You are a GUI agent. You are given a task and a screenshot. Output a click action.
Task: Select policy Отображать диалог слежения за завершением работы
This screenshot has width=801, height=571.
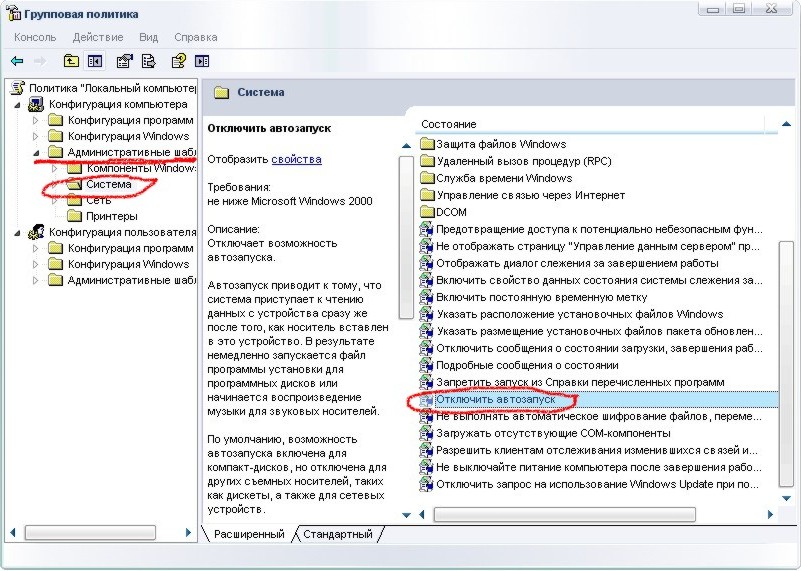(569, 263)
